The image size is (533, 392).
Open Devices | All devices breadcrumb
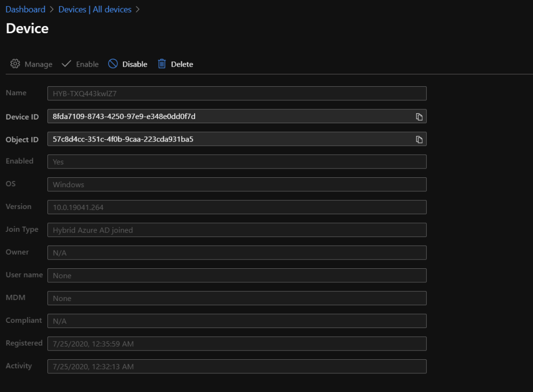(95, 9)
